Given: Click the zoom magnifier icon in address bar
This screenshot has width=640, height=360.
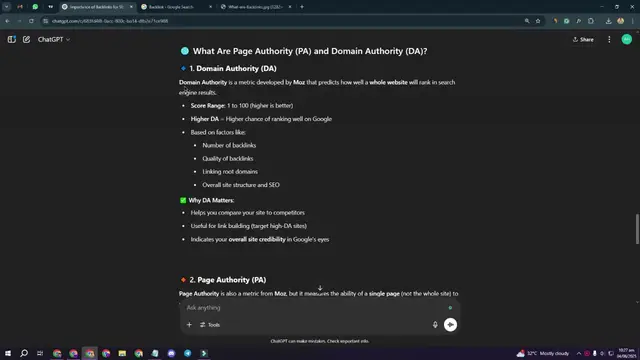Looking at the screenshot, I should point(527,21).
